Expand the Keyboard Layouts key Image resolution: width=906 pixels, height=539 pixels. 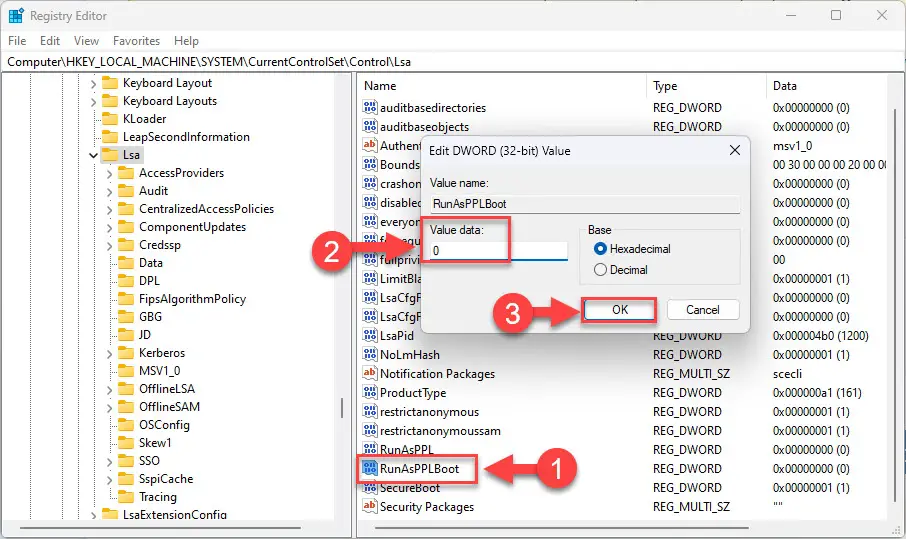coord(93,102)
